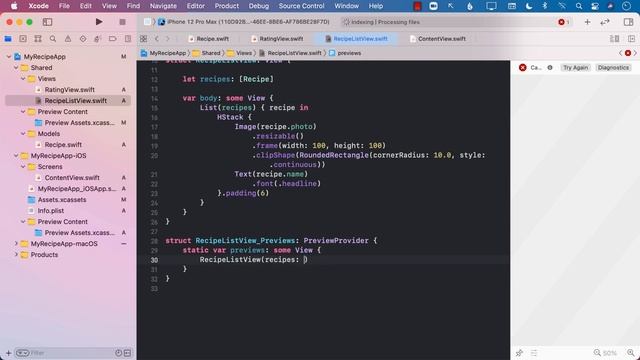Open the Find navigator magnifier icon
The width and height of the screenshot is (640, 360).
(53, 39)
